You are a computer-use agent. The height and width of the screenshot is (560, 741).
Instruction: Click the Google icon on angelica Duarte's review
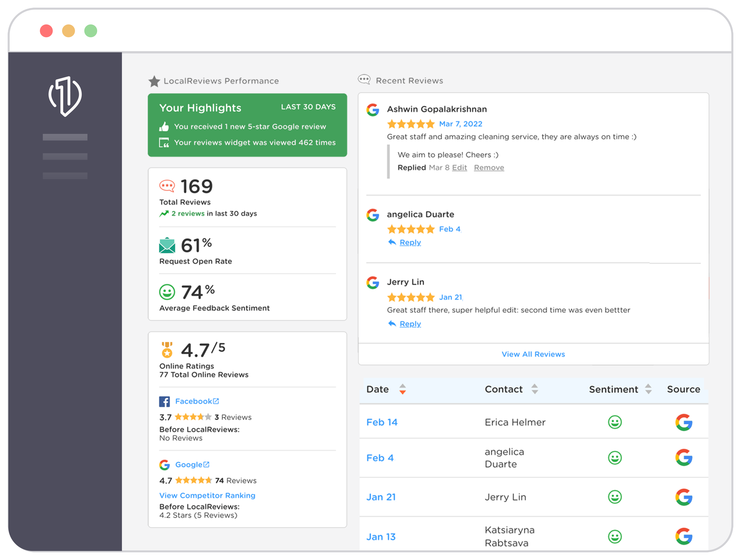coord(372,215)
